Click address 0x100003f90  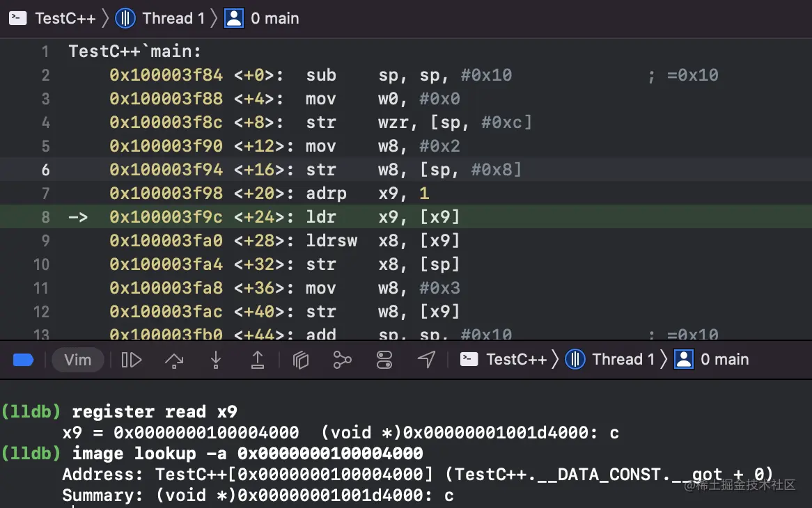[x=166, y=146]
